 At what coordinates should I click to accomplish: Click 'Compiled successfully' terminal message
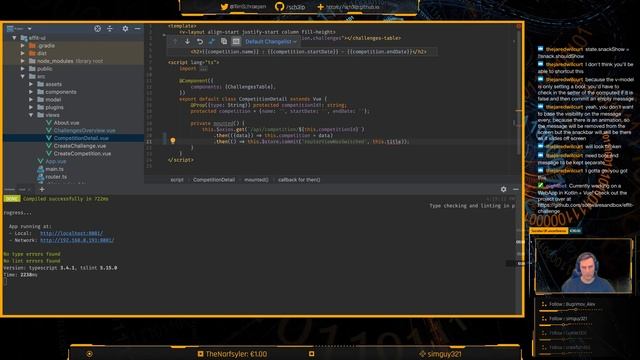66,199
